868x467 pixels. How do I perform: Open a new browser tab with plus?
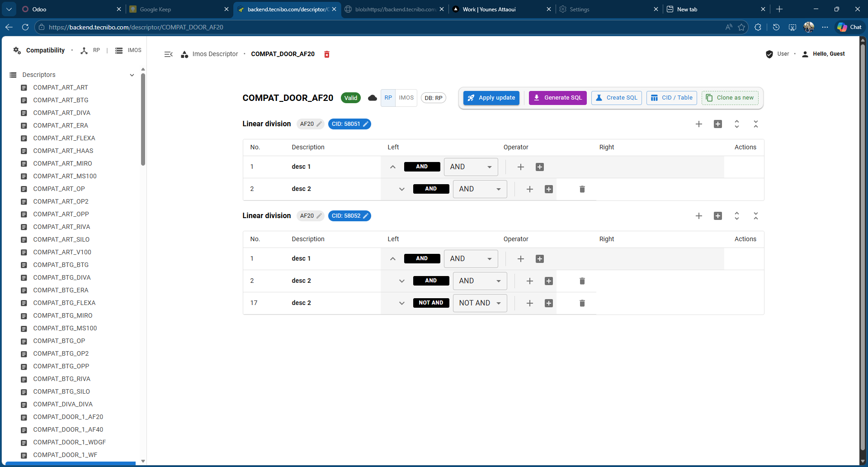(779, 9)
